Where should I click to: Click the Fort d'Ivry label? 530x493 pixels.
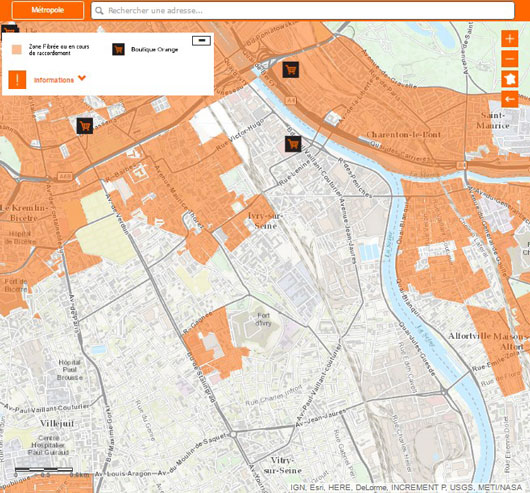(x=263, y=319)
